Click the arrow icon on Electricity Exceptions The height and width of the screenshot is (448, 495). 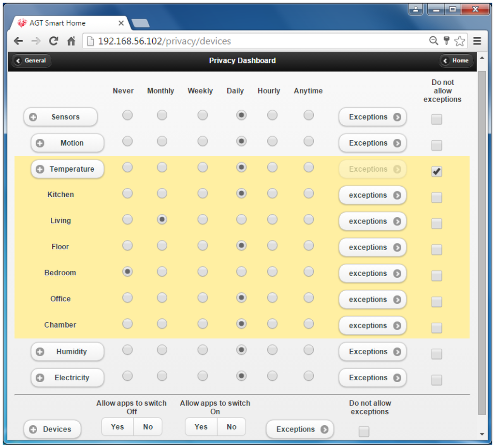point(397,378)
